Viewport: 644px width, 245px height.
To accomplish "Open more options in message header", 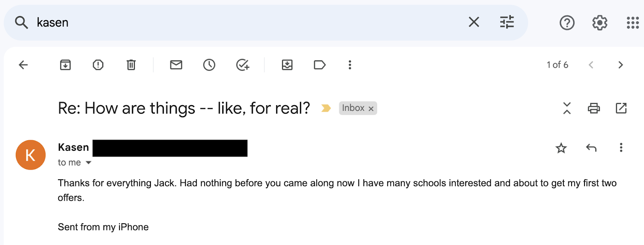I will (x=621, y=147).
